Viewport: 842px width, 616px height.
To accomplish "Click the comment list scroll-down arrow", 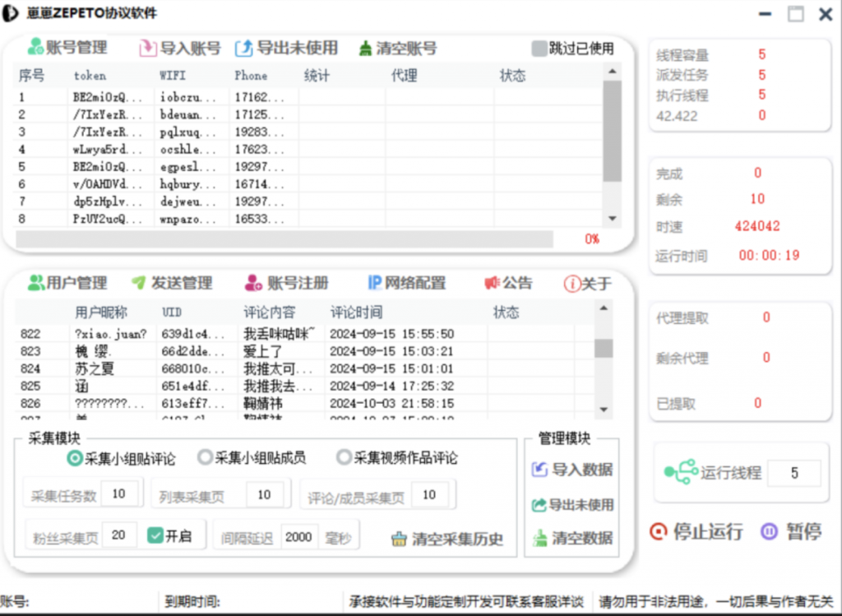I will (x=604, y=410).
